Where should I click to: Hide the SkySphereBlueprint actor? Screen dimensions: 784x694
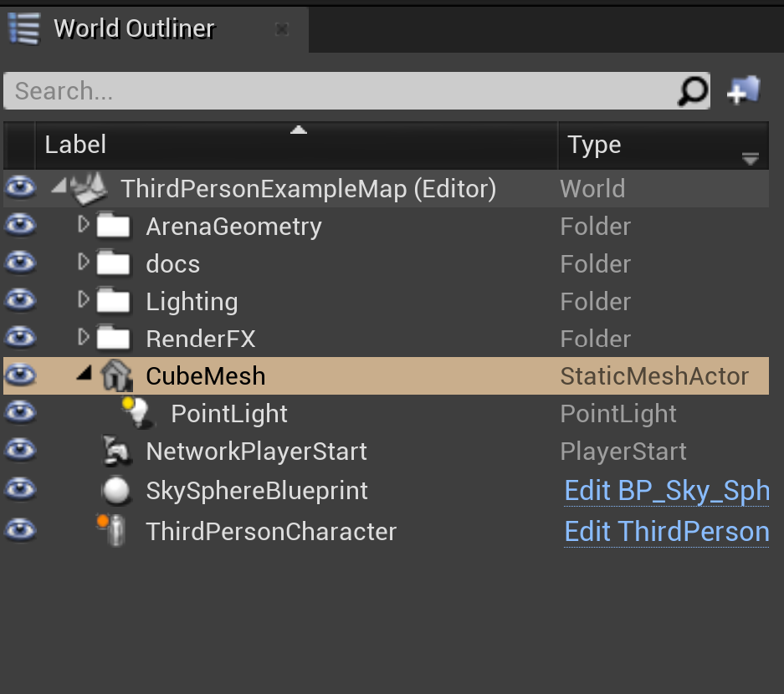(x=20, y=489)
